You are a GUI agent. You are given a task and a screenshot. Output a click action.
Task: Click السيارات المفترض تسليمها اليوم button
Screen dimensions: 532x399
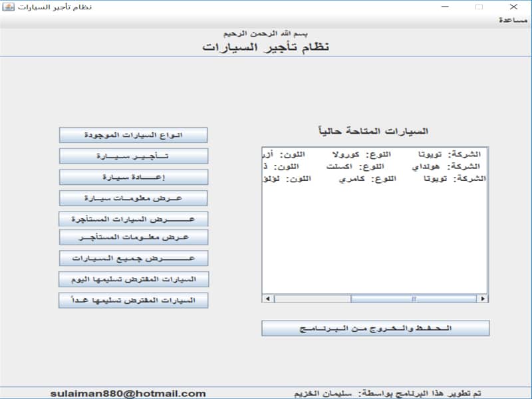133,279
